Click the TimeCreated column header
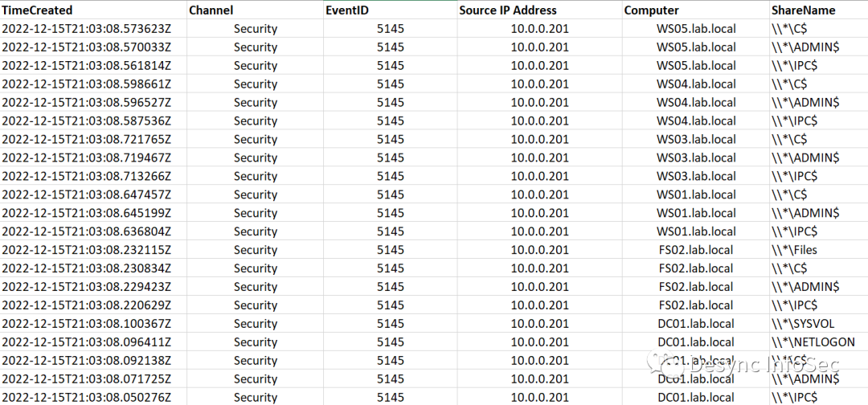Image resolution: width=868 pixels, height=405 pixels. click(37, 10)
